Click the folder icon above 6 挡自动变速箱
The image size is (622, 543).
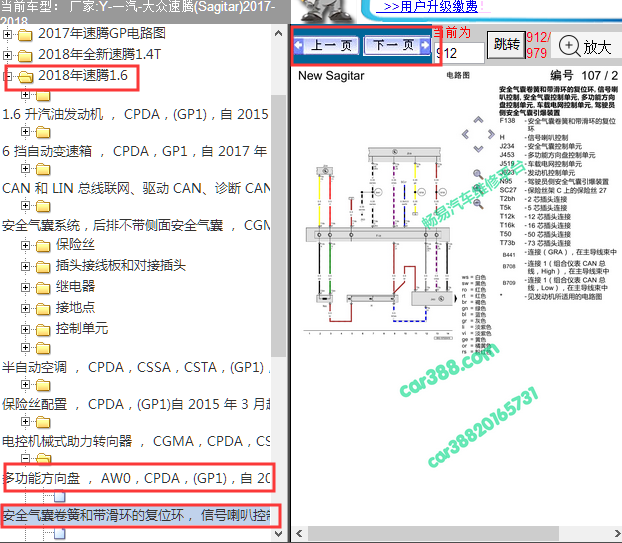click(43, 132)
